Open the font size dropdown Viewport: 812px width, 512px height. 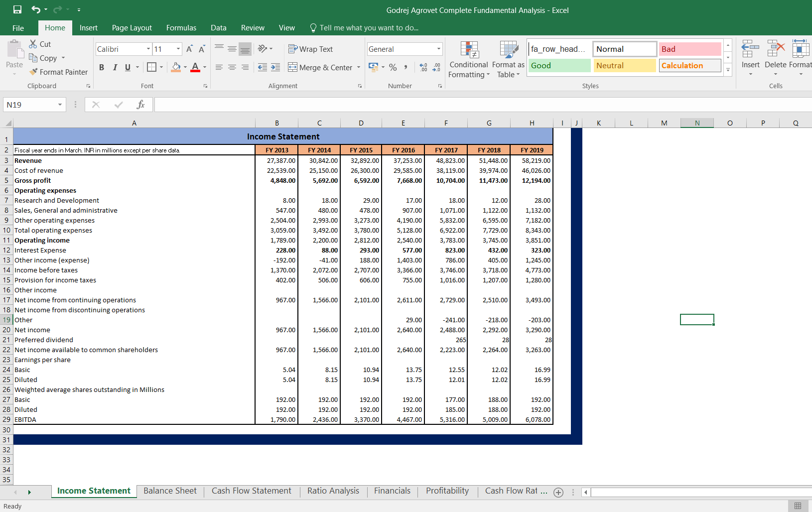178,49
